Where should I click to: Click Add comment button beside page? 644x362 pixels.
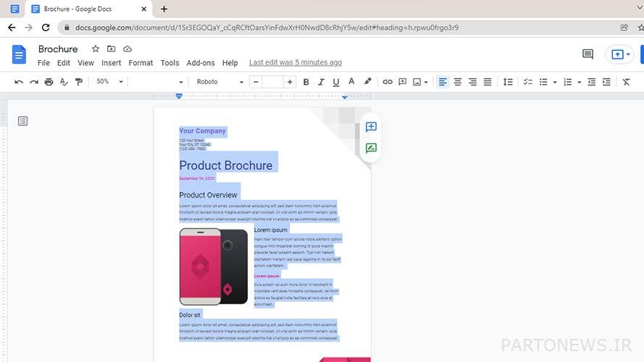point(371,127)
